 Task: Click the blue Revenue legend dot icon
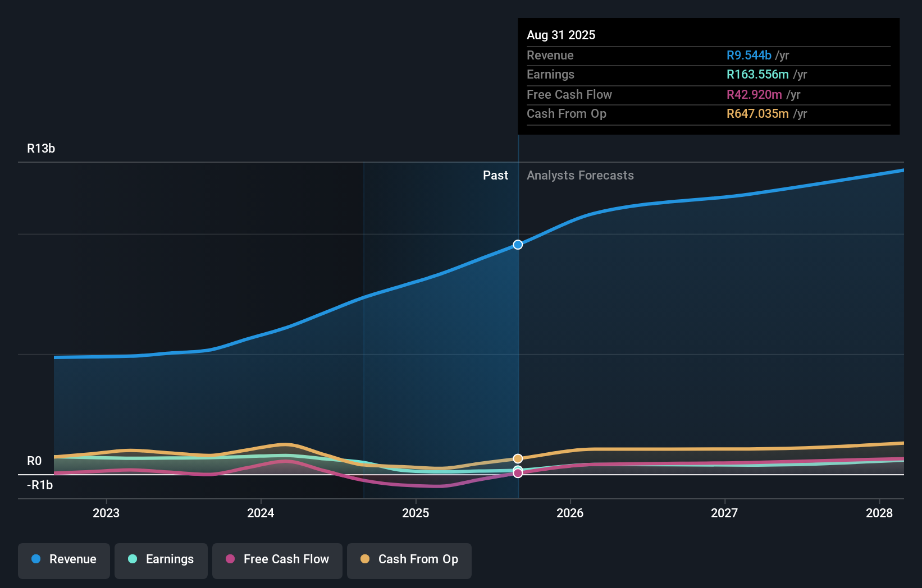[x=35, y=559]
